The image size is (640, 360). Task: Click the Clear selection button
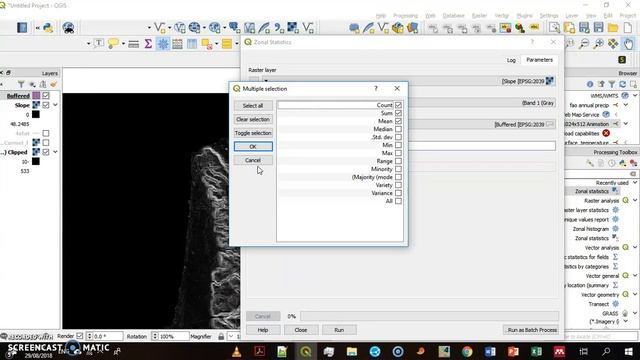coord(253,119)
